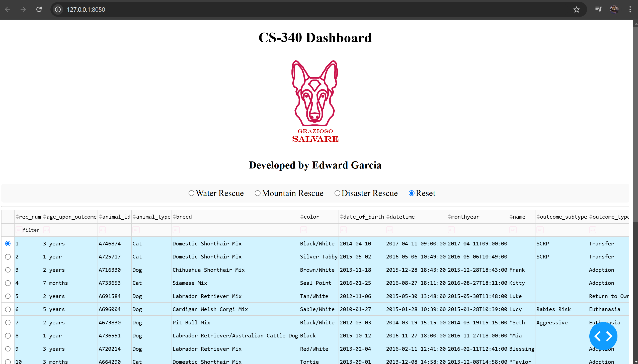Viewport: 638px width, 364px height.
Task: Sort by breed column
Action: pyautogui.click(x=174, y=217)
